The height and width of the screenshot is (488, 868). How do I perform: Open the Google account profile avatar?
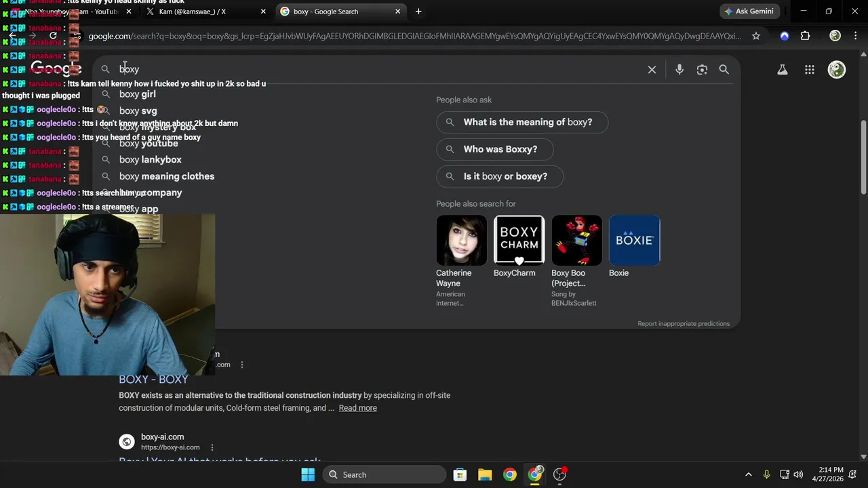[837, 69]
